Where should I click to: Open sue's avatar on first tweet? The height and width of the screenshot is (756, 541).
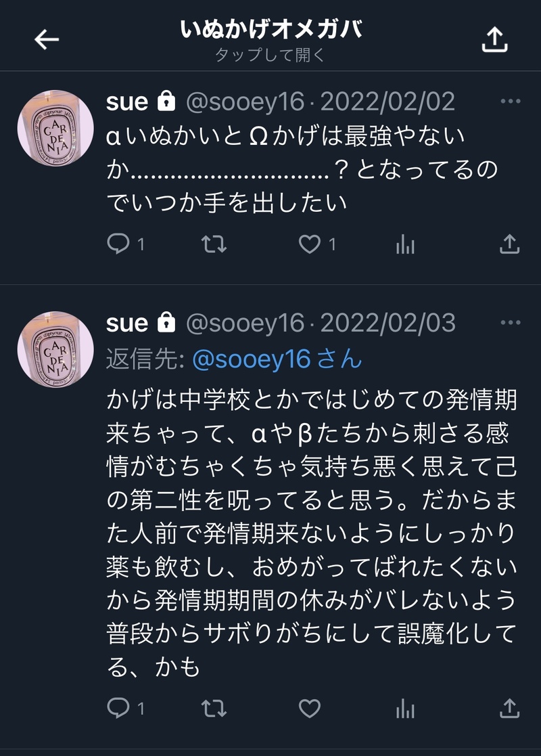tap(55, 128)
